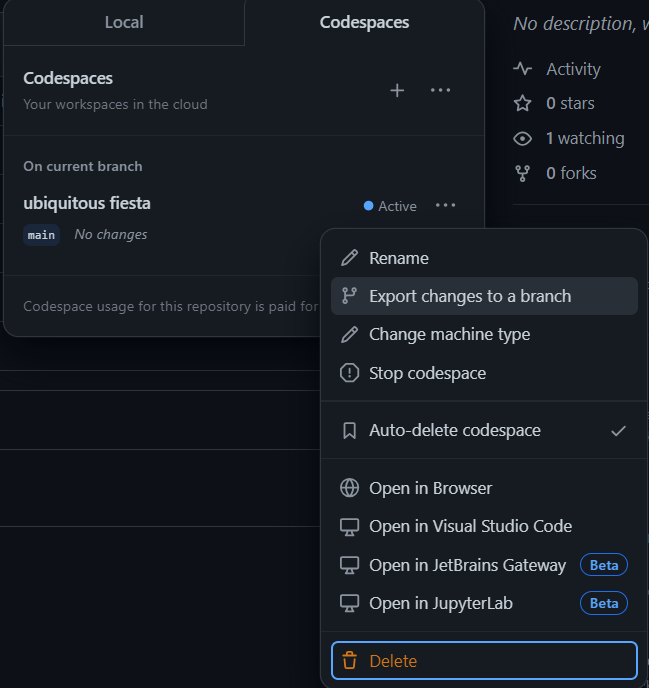649x688 pixels.
Task: Select the Codespaces tab
Action: [x=364, y=22]
